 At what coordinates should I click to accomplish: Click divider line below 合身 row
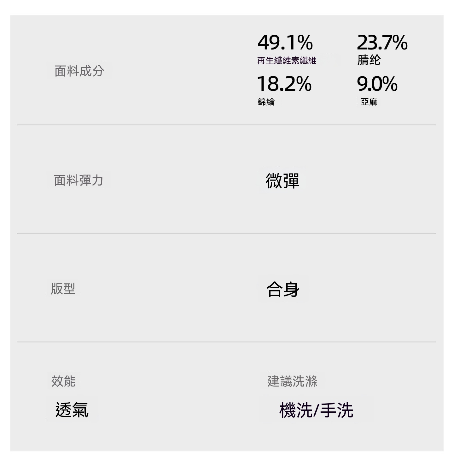(x=226, y=342)
